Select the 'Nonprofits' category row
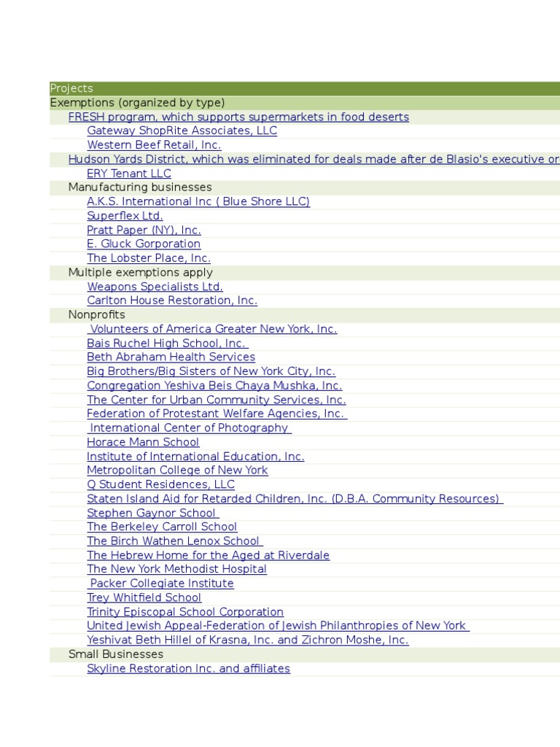Viewport: 560px width, 747px height. coord(305,315)
